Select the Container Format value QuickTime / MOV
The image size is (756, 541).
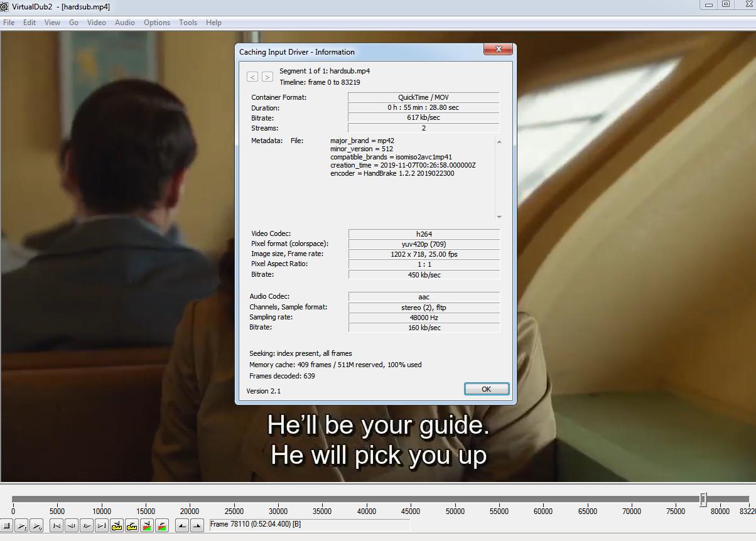423,97
